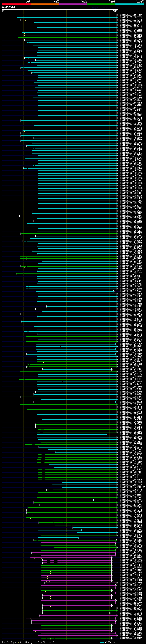
Task: Select hit label UniRef100_B3NVA7
Action: pos(131,90)
